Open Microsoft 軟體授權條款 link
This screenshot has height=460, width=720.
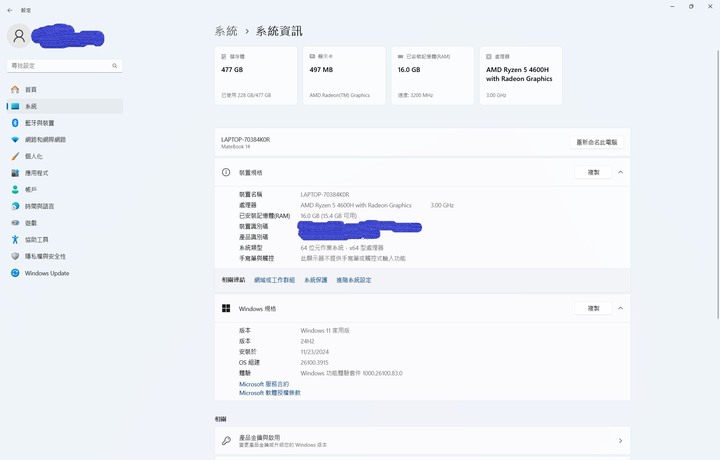[270, 393]
